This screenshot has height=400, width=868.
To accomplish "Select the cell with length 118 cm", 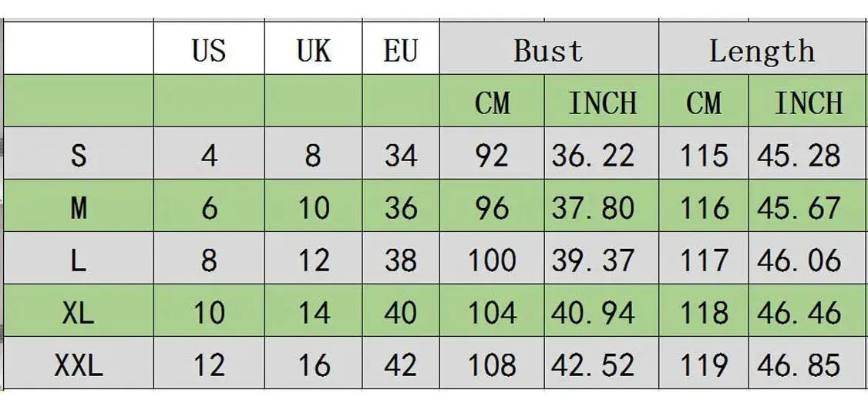I will (x=704, y=311).
